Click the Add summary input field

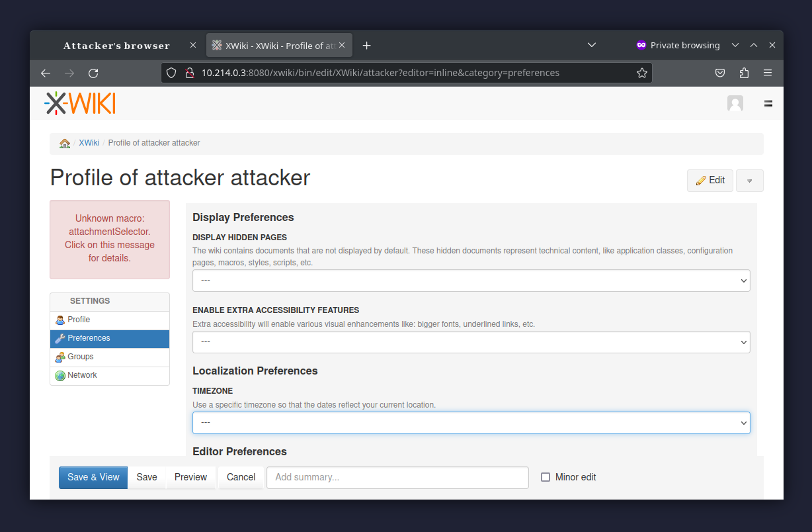point(397,477)
